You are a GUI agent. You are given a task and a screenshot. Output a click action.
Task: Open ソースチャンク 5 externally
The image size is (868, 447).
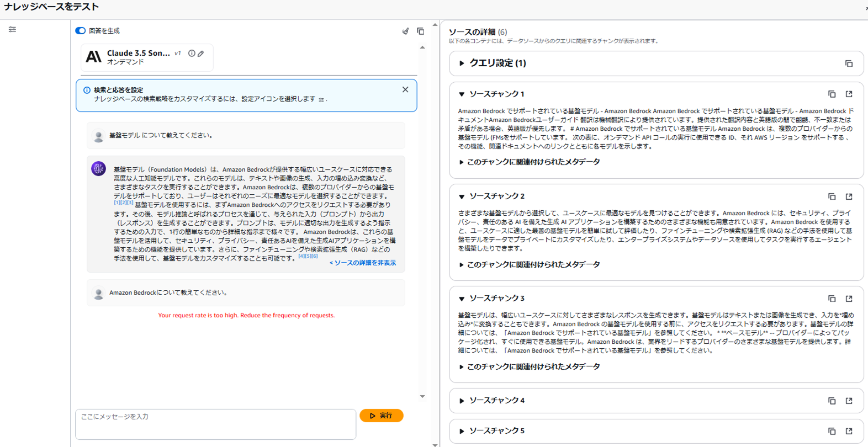(x=849, y=431)
